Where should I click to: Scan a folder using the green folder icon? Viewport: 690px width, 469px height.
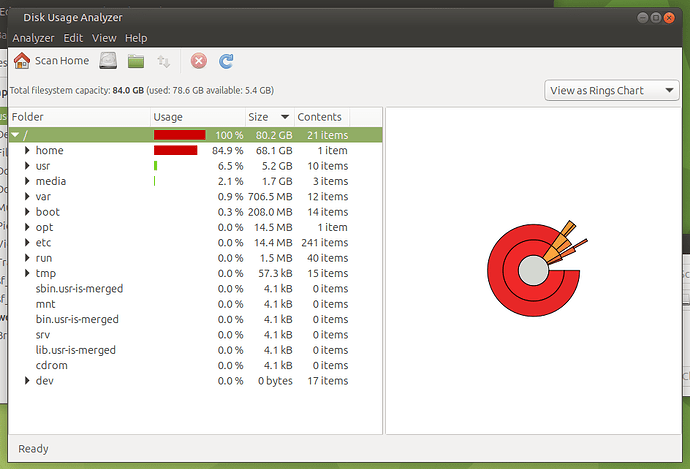tap(136, 61)
